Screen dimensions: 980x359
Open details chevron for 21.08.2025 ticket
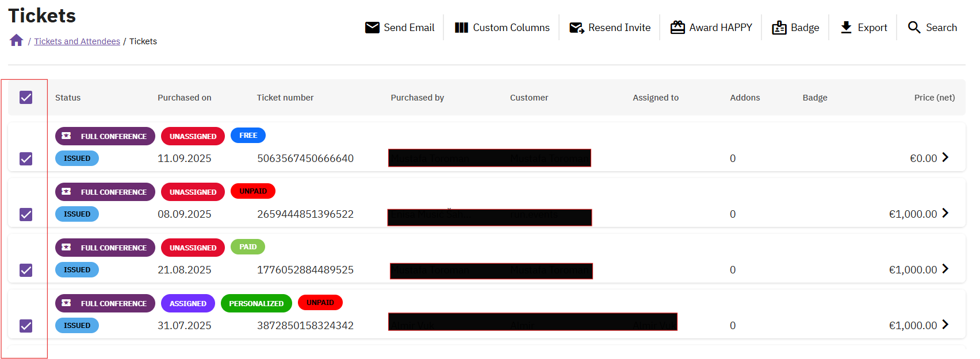tap(945, 269)
